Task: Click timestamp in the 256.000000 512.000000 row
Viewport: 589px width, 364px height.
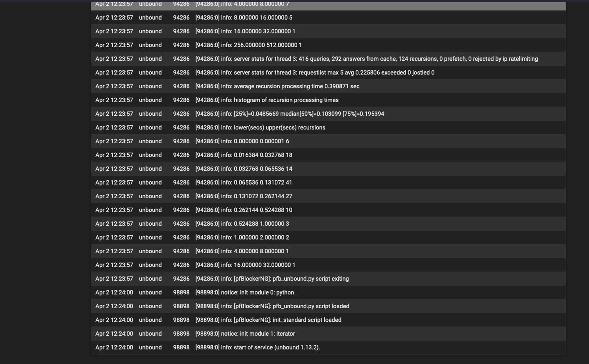Action: click(x=114, y=45)
